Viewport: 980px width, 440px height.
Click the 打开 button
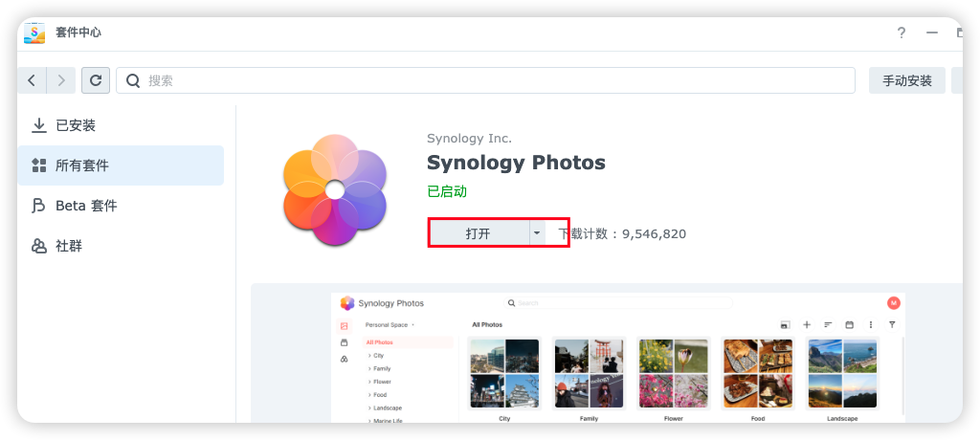[x=478, y=233]
